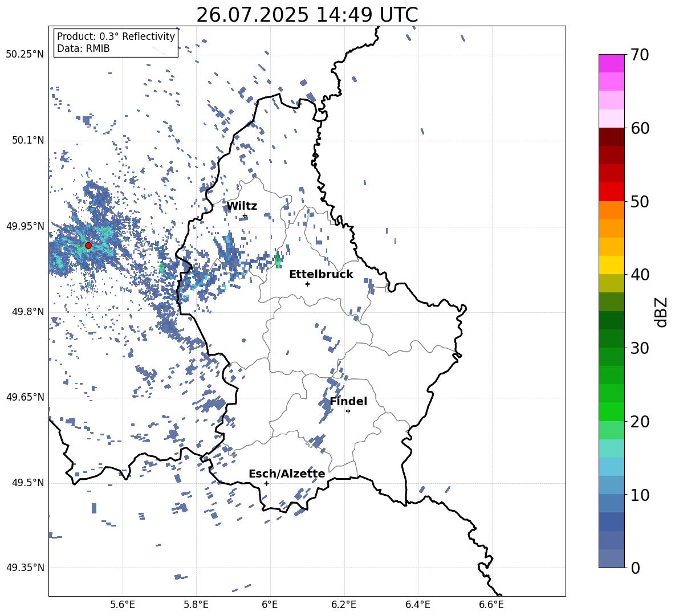
Task: Click the light cyan colorbar segment near 15
Action: tap(612, 448)
